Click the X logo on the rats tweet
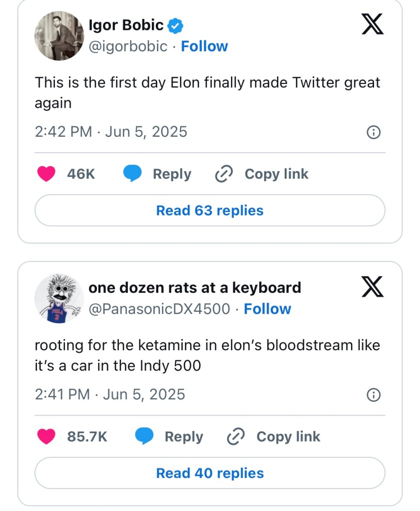The image size is (420, 511). click(x=373, y=286)
